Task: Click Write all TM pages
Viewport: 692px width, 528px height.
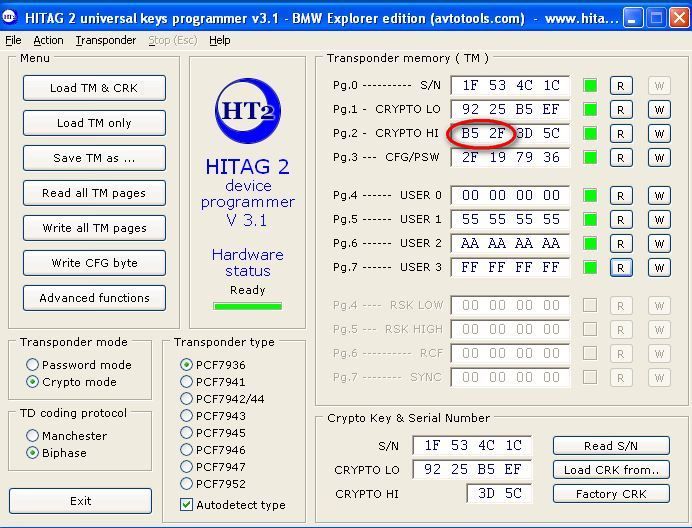Action: pos(94,228)
